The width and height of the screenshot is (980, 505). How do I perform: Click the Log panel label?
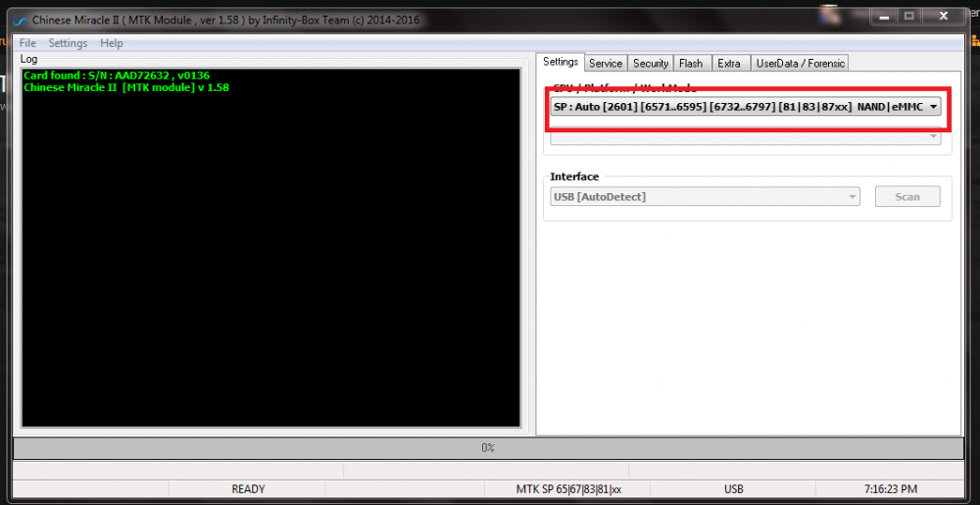(28, 59)
